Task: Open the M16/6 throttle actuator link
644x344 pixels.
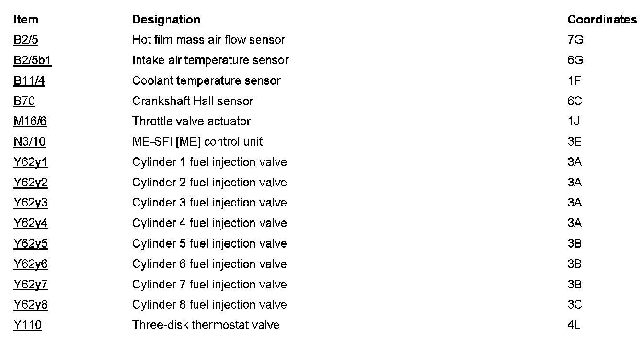Action: click(30, 122)
